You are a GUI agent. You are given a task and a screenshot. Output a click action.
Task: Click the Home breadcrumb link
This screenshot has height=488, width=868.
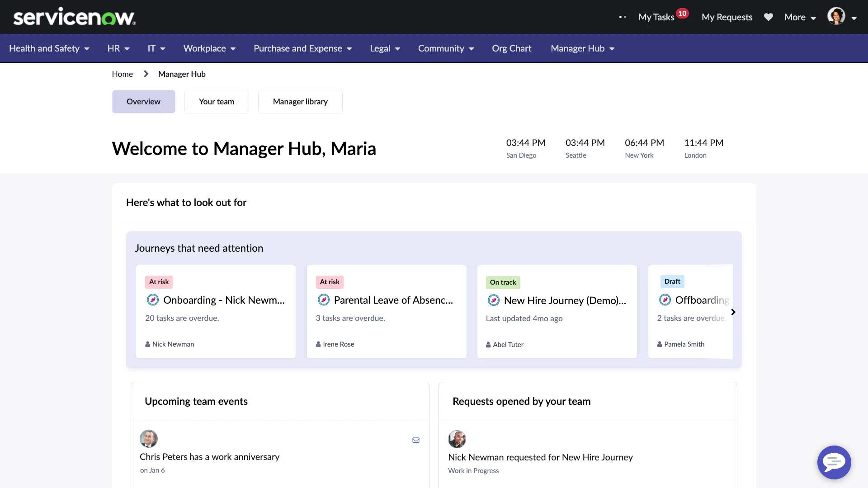(x=122, y=74)
